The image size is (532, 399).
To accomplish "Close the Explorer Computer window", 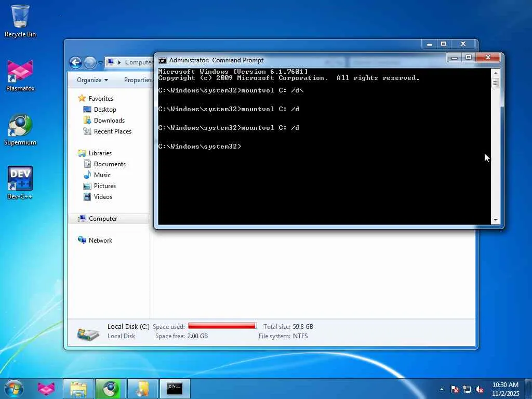I will [463, 44].
